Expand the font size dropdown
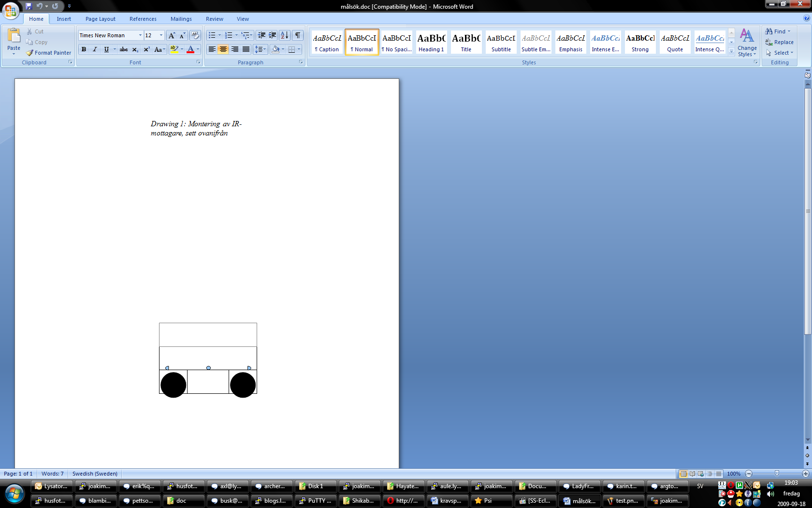 click(x=161, y=35)
